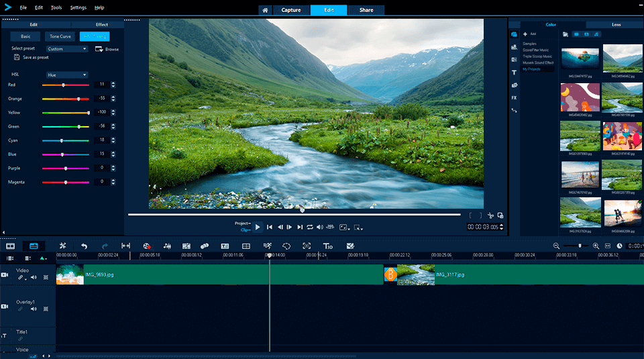Click the split clip scissors icon
This screenshot has height=359, width=644.
[490, 215]
